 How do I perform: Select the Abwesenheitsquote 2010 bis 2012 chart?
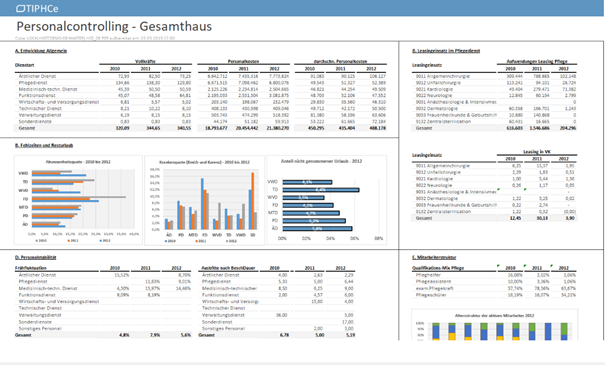(78, 200)
